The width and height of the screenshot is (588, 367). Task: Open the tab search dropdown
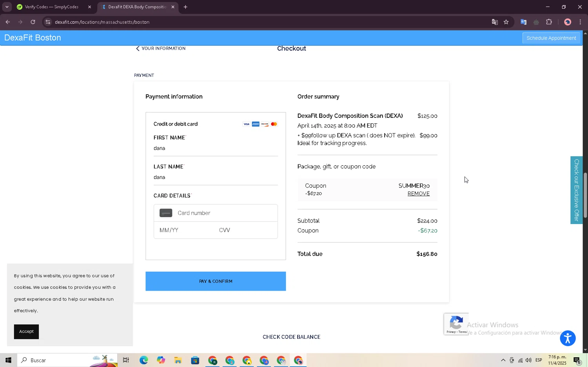(7, 7)
